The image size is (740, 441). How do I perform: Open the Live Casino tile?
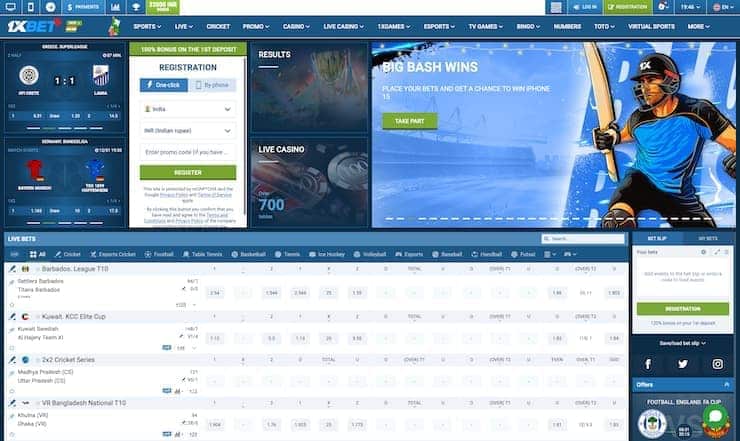click(310, 183)
